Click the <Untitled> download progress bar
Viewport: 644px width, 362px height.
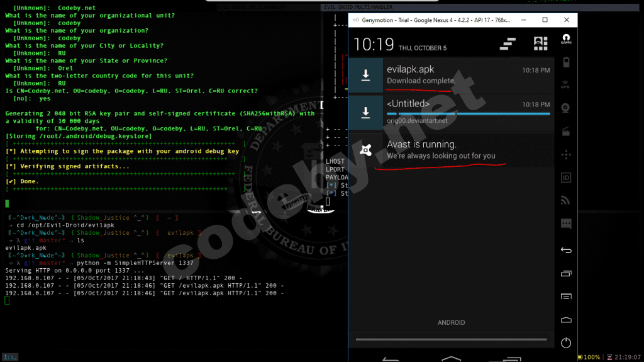tap(468, 114)
